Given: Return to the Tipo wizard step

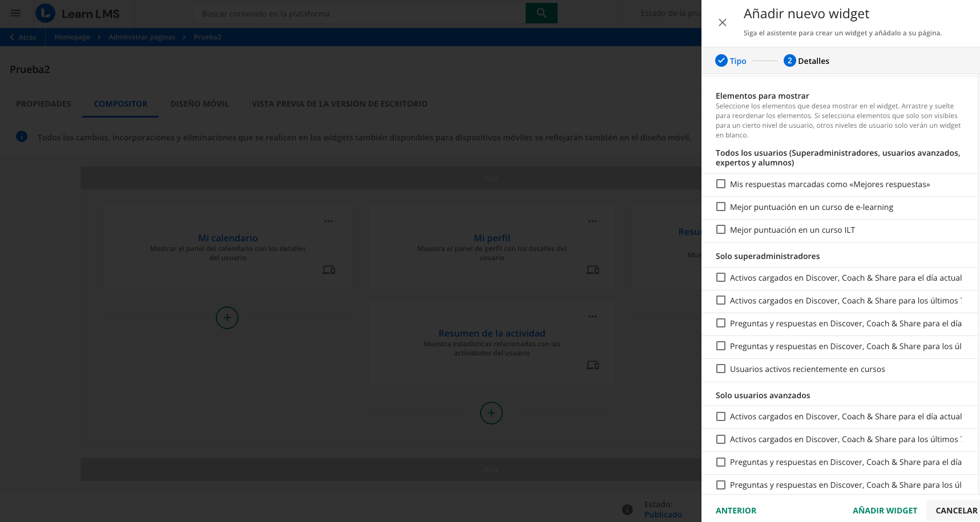Looking at the screenshot, I should pyautogui.click(x=731, y=61).
